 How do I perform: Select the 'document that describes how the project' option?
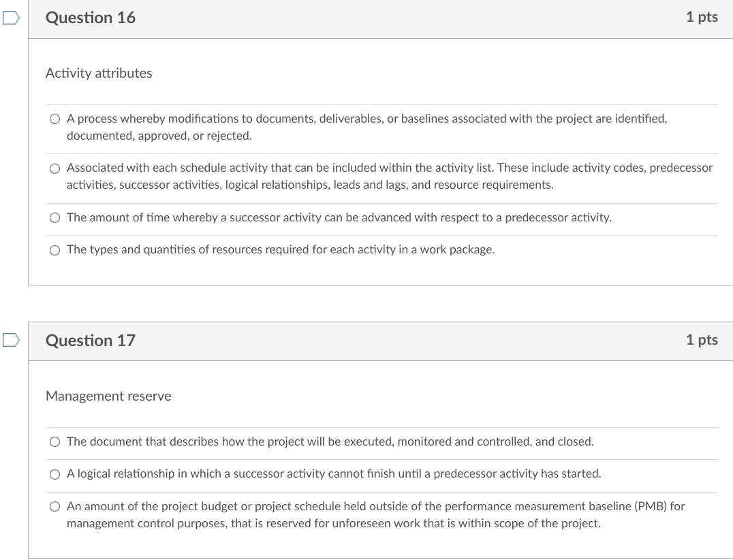tap(54, 441)
